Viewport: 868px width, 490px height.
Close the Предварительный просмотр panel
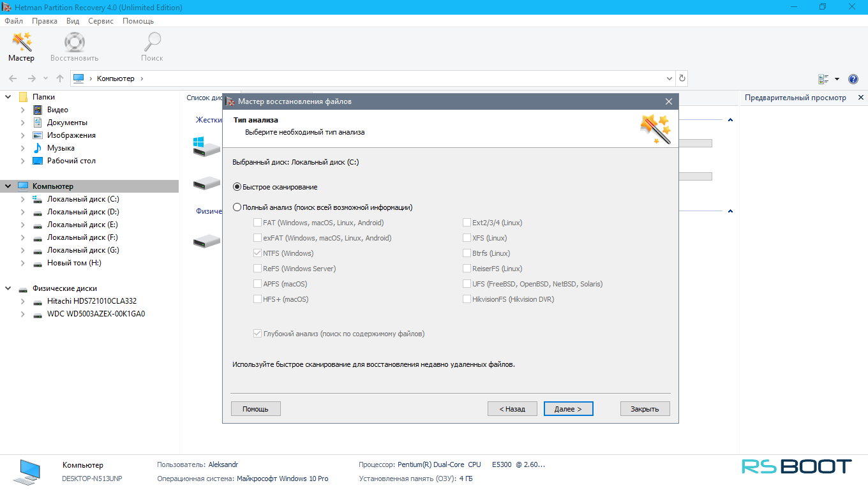point(860,98)
